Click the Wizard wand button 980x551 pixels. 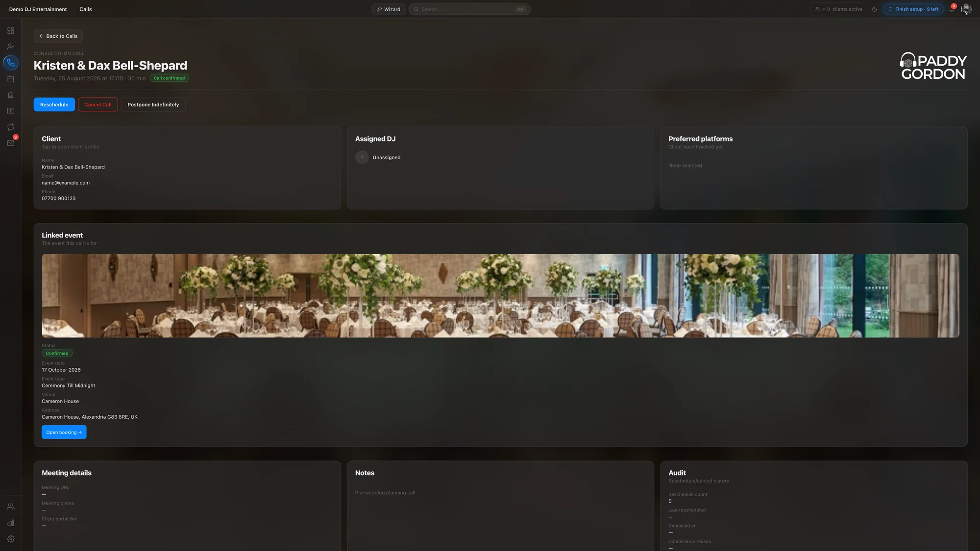389,9
